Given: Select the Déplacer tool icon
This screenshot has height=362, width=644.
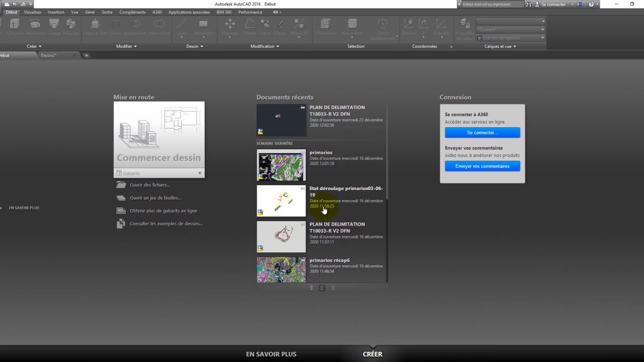Looking at the screenshot, I should (230, 24).
